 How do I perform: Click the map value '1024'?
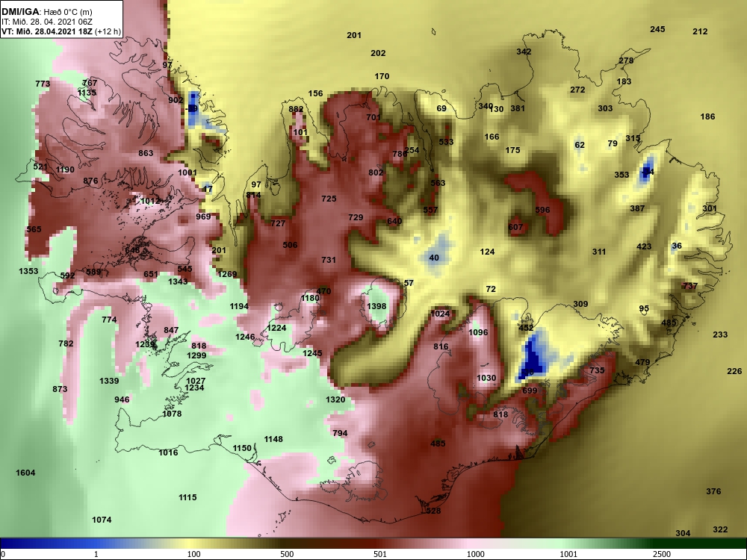pyautogui.click(x=440, y=314)
